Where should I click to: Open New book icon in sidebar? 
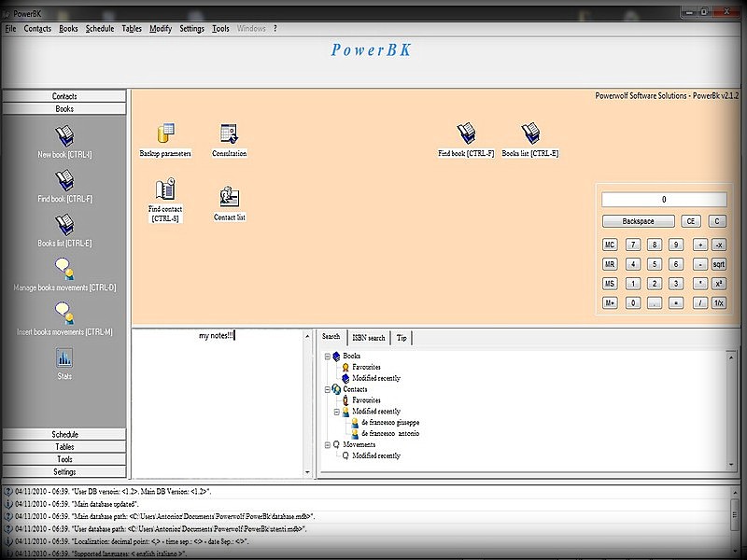(x=64, y=136)
